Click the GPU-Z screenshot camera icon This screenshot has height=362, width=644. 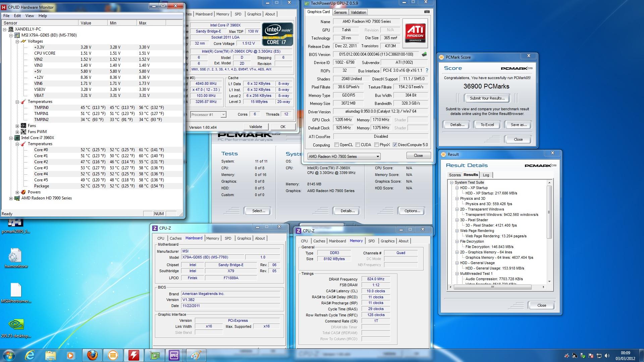[427, 12]
